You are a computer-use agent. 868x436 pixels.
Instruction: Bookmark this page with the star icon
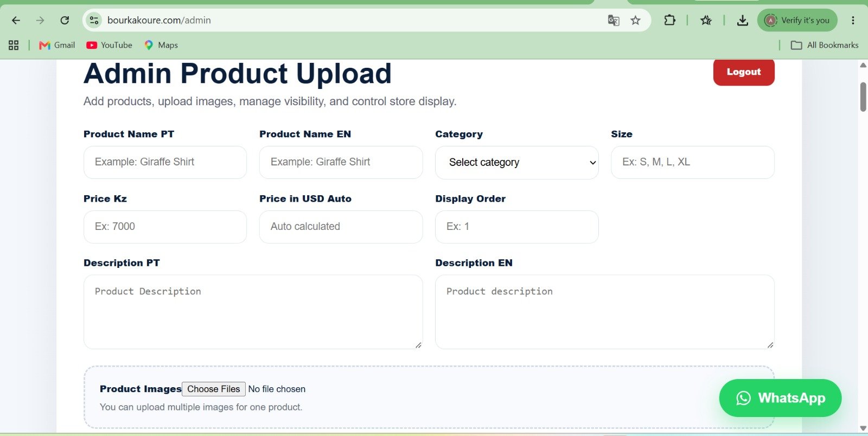pos(635,21)
